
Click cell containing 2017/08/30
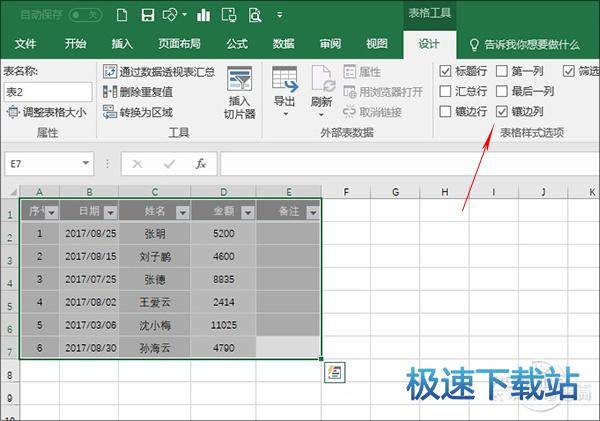[x=90, y=348]
